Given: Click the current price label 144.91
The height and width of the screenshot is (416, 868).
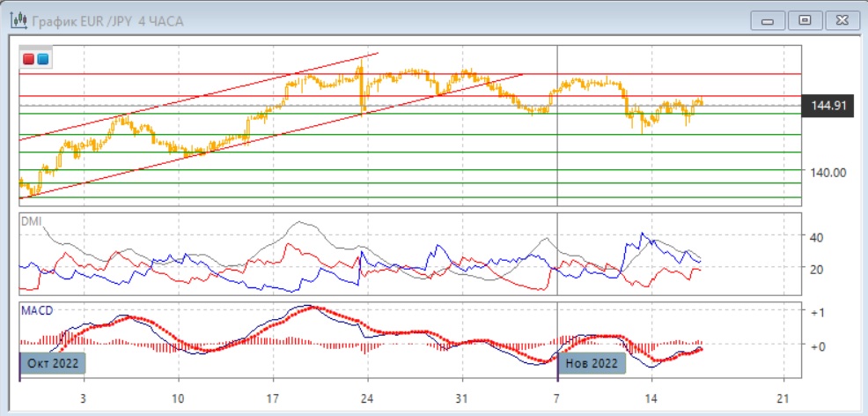Looking at the screenshot, I should point(828,107).
